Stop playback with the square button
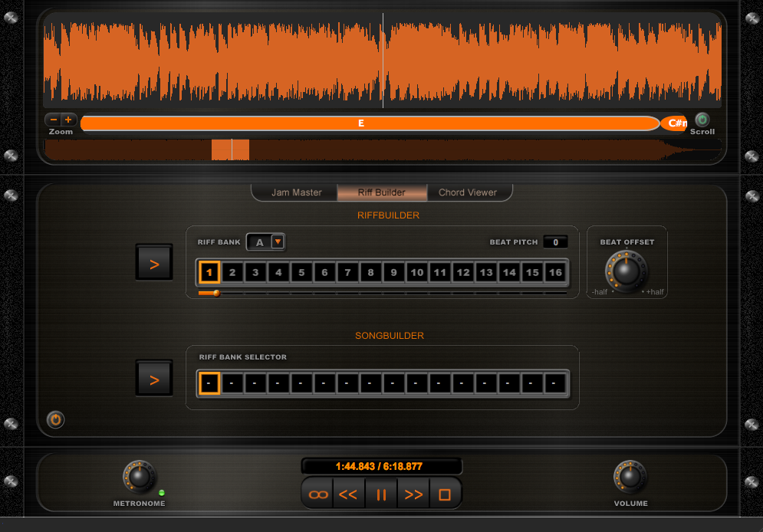 [x=445, y=494]
